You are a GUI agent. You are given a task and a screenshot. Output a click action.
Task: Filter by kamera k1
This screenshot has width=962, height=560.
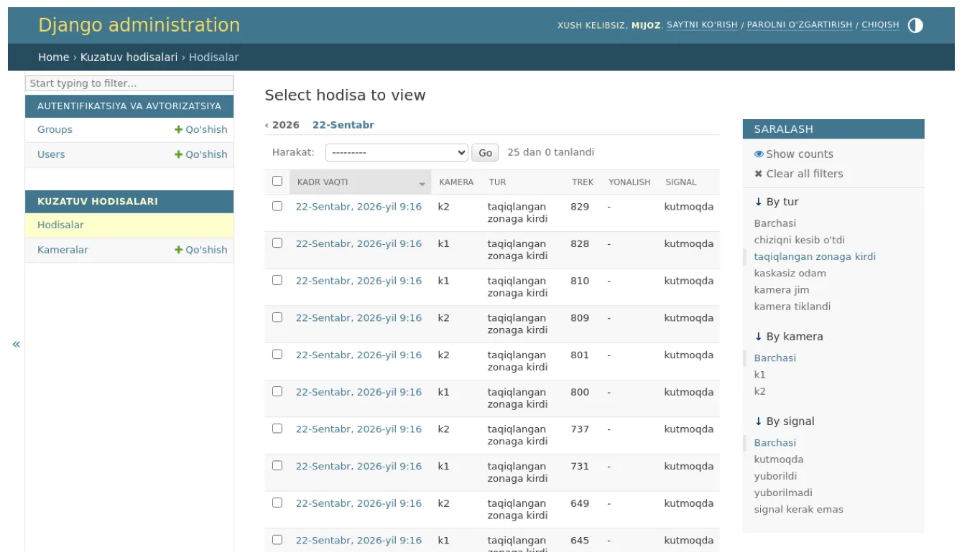[x=759, y=375]
